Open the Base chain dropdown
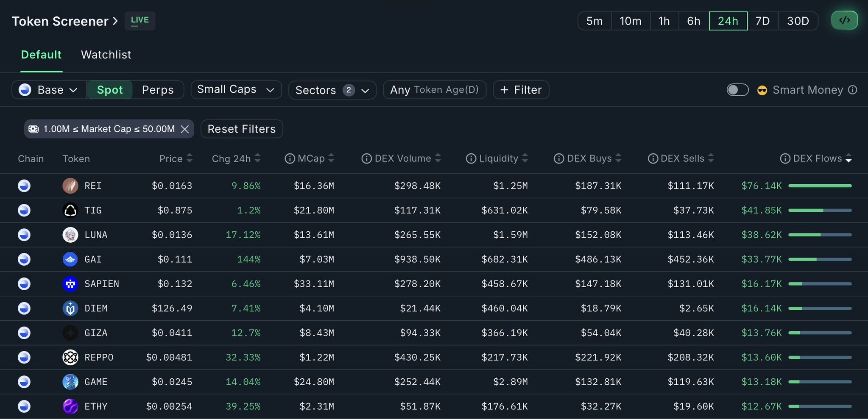The height and width of the screenshot is (419, 868). pos(49,90)
